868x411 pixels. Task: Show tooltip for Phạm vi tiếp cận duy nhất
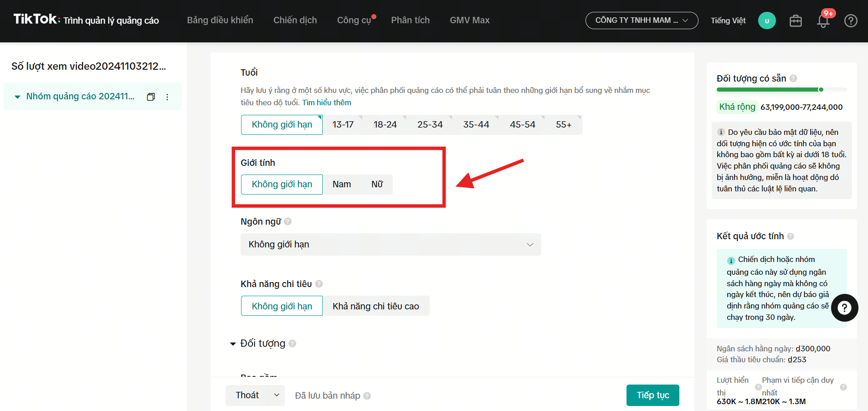[x=843, y=387]
